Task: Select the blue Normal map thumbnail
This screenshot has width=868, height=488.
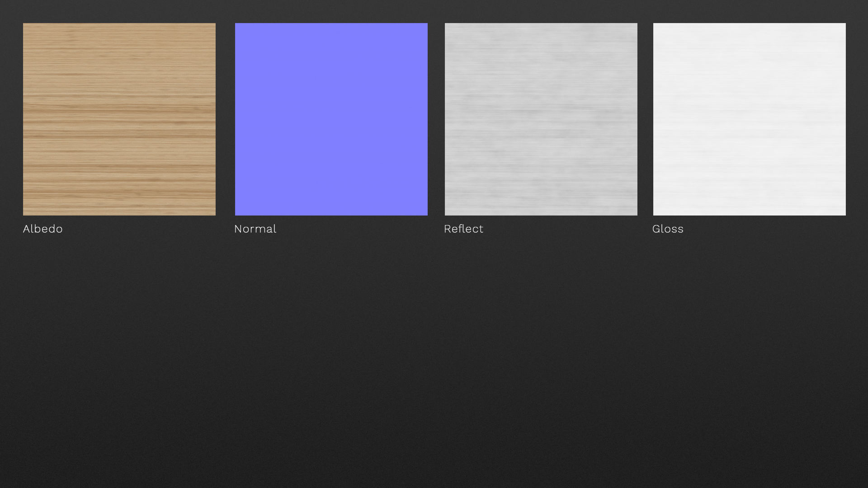Action: pos(331,119)
